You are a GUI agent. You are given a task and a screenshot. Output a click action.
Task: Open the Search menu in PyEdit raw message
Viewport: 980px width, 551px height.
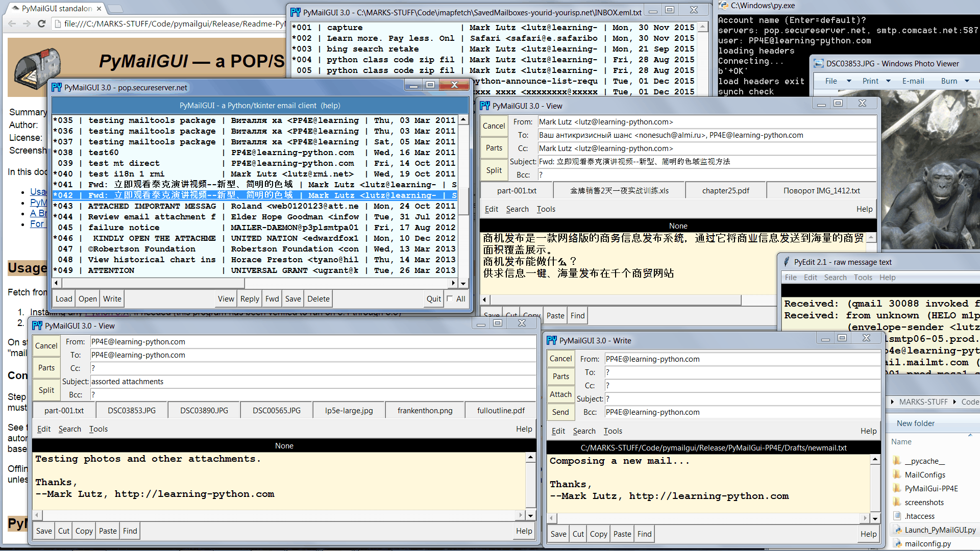coord(835,278)
